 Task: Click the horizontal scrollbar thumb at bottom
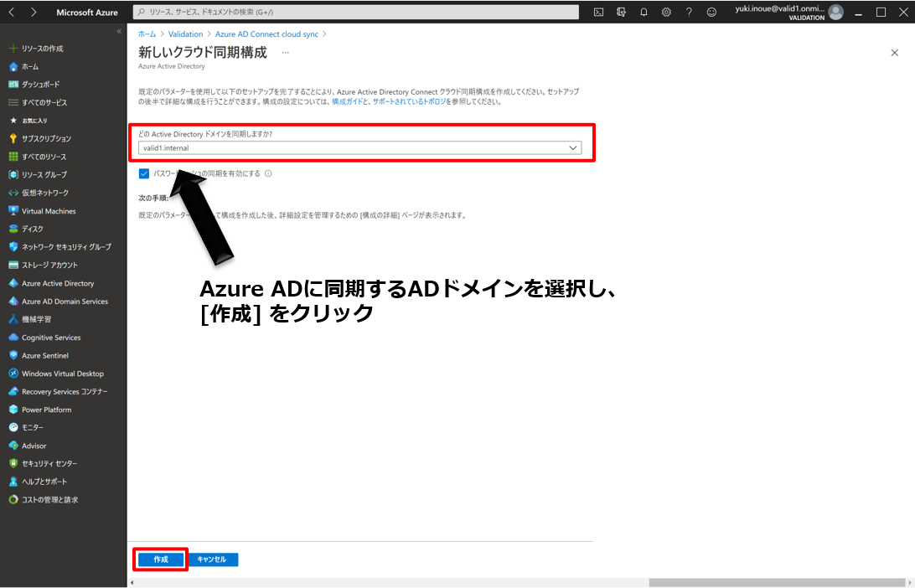776,583
